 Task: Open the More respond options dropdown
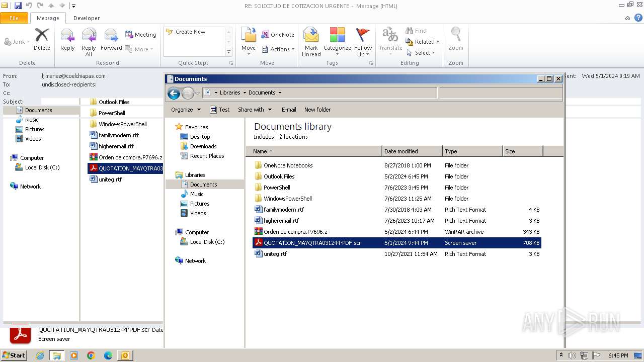139,49
